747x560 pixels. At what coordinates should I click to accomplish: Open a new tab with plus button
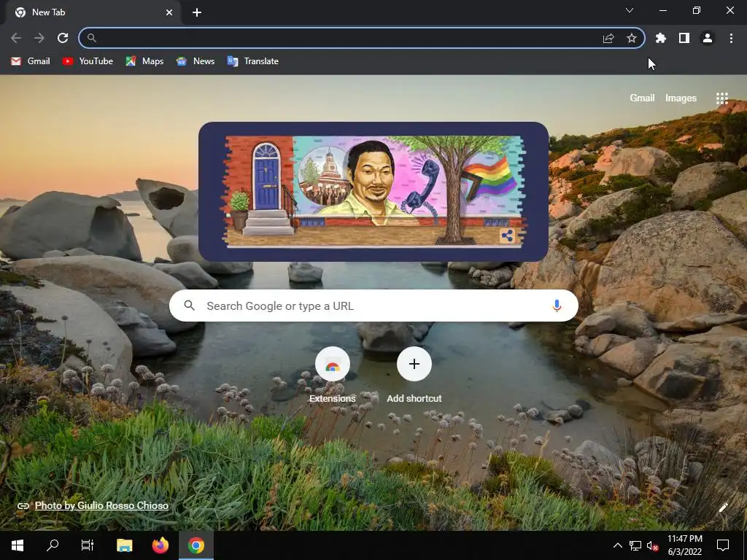point(197,12)
